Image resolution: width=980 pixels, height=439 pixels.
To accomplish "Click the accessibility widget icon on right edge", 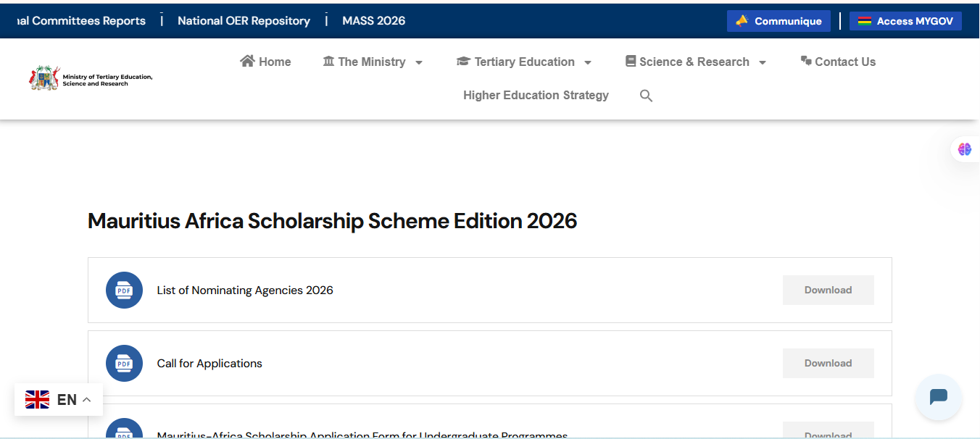I will 964,149.
